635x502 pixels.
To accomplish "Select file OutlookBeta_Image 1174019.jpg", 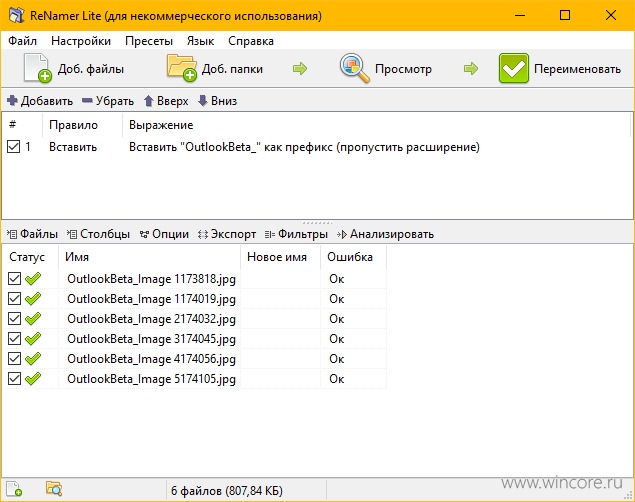I will click(151, 299).
